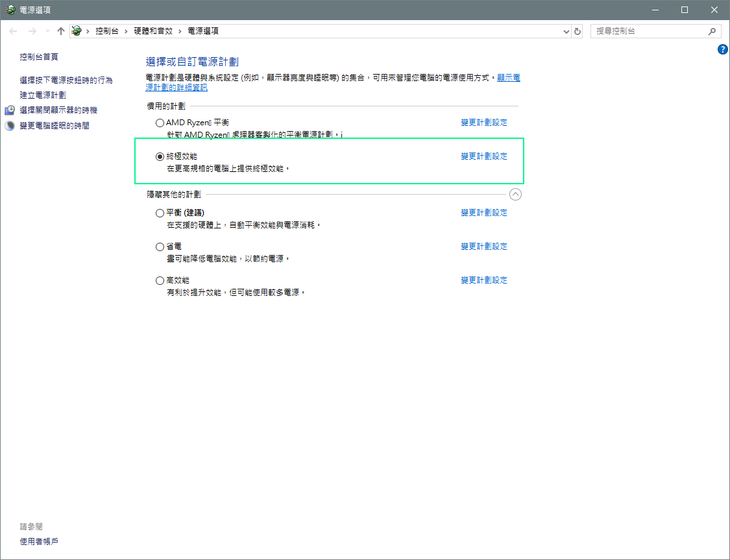Viewport: 730px width, 560px height.
Task: Select the 省電 power plan radio button
Action: coord(160,247)
